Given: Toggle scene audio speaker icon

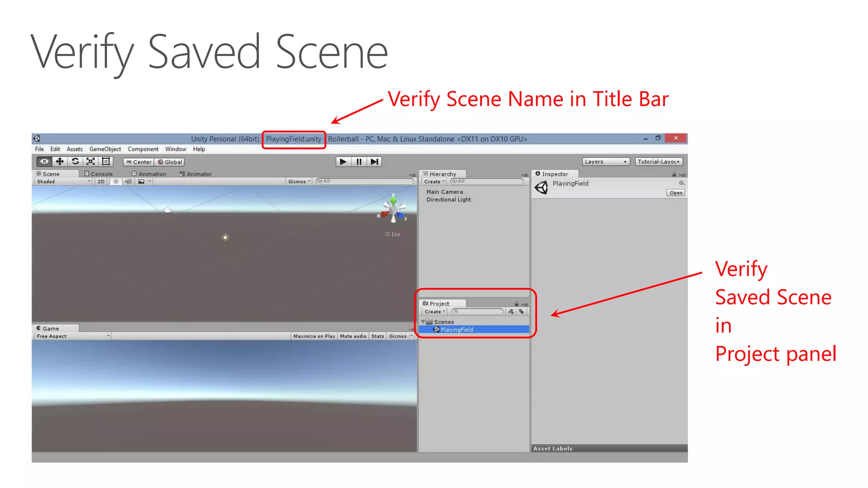Looking at the screenshot, I should click(x=128, y=181).
